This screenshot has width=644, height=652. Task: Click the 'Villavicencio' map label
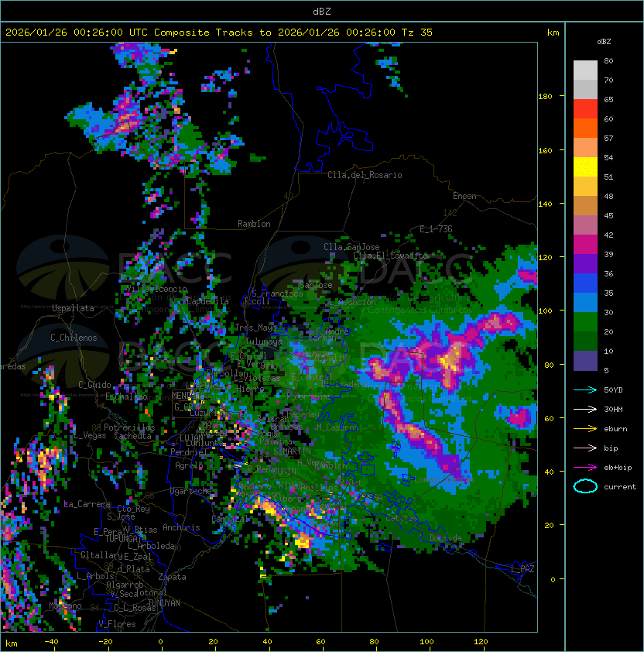(156, 289)
